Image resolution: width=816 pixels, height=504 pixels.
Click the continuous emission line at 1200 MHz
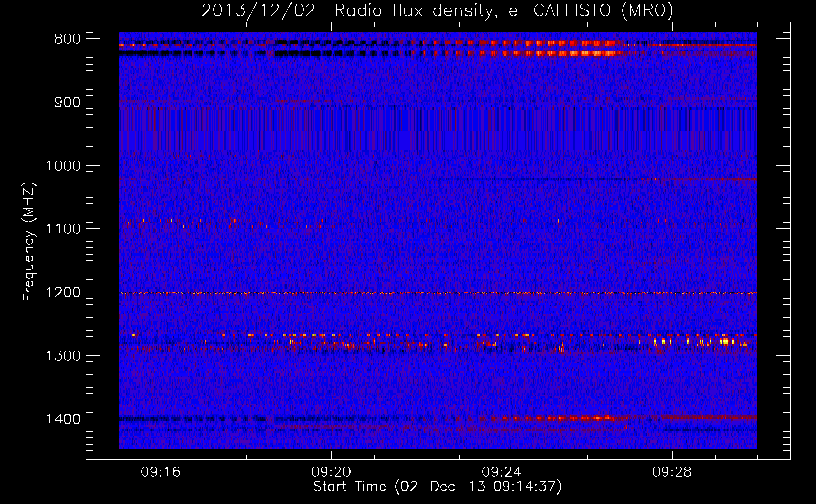438,293
